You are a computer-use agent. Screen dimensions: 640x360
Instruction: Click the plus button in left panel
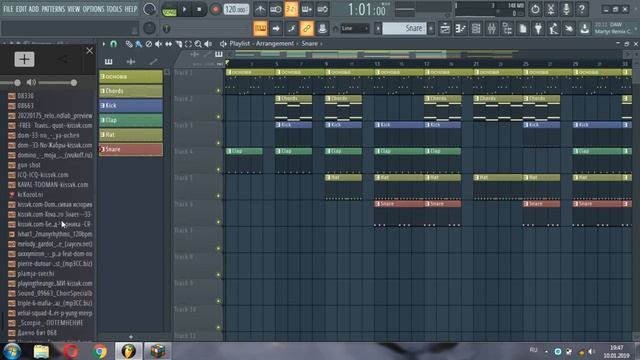[24, 59]
